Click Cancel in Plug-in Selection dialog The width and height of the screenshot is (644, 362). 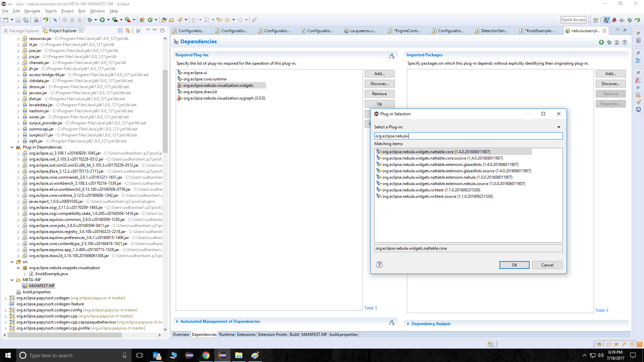click(x=547, y=265)
